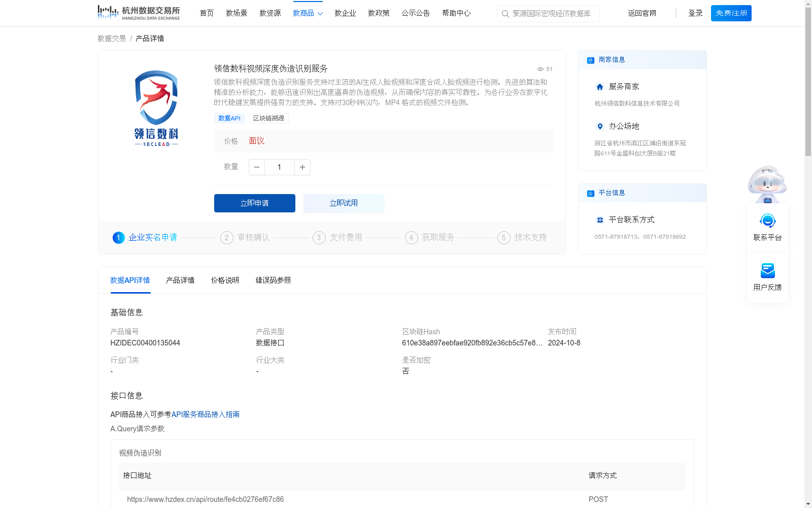The height and width of the screenshot is (508, 812).
Task: Click the 联系平台 headset icon
Action: (768, 221)
